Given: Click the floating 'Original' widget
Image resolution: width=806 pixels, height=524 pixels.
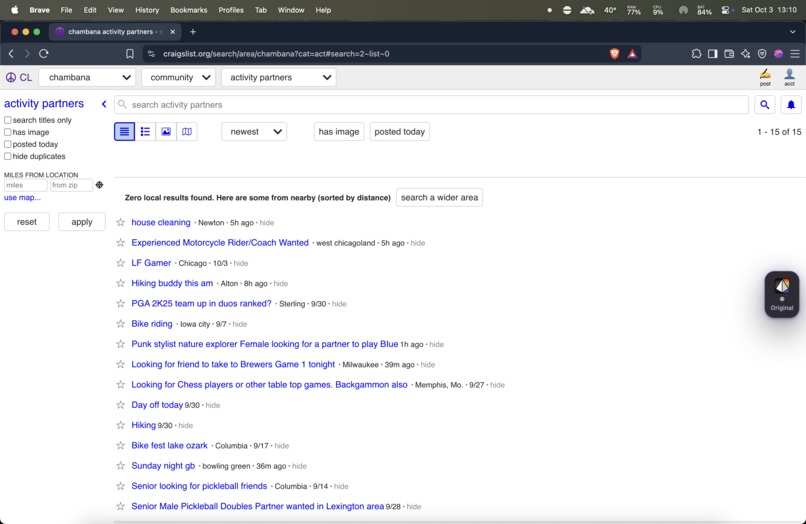Looking at the screenshot, I should pos(782,294).
